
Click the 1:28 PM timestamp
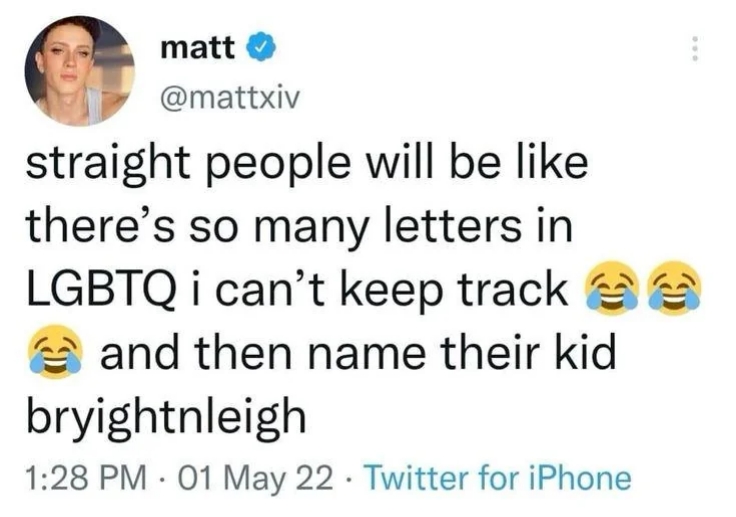pos(86,478)
